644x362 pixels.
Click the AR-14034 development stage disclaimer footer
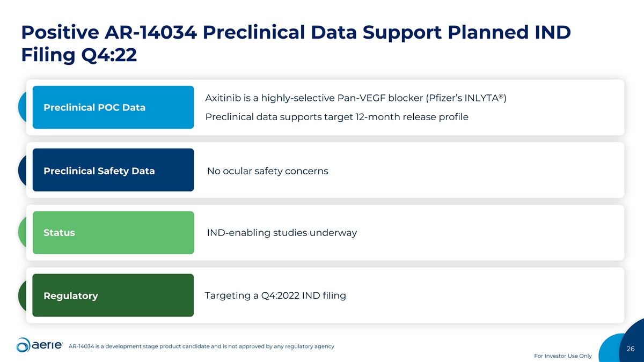click(202, 346)
